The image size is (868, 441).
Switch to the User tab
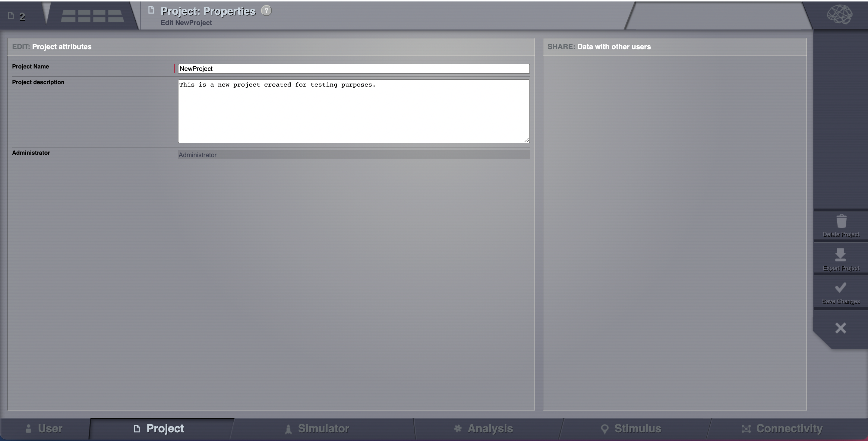[44, 429]
